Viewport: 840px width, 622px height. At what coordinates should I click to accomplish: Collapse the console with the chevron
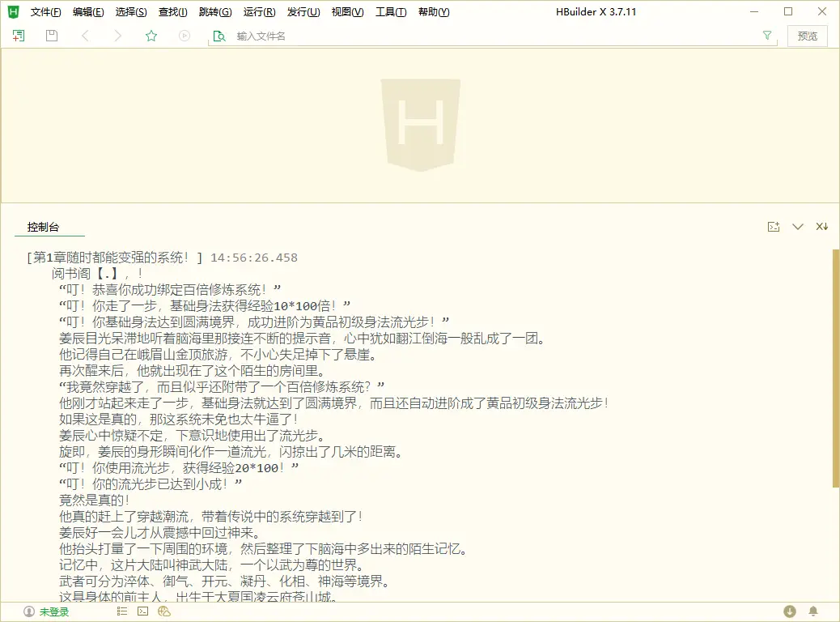pyautogui.click(x=798, y=227)
